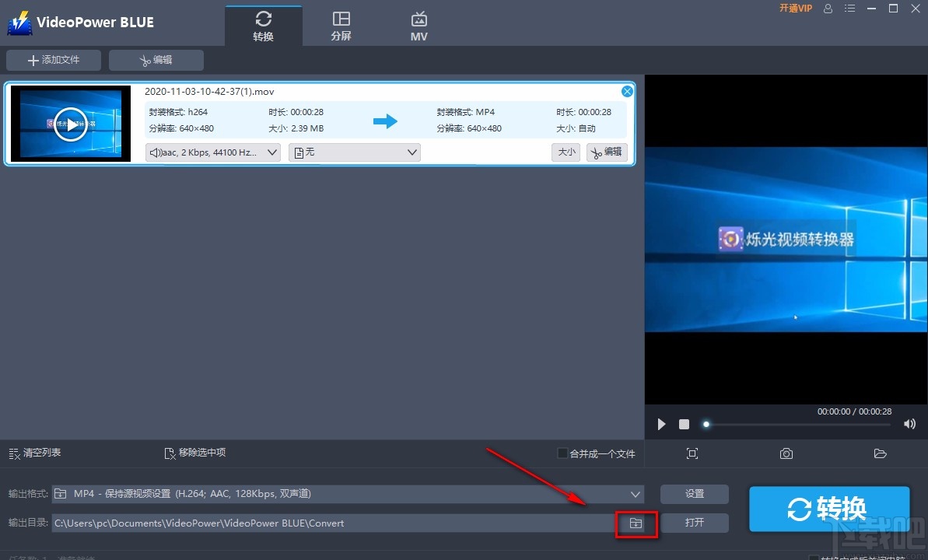Click 移除选中项 to remove selected item
Screen dimensions: 928x560
[194, 453]
